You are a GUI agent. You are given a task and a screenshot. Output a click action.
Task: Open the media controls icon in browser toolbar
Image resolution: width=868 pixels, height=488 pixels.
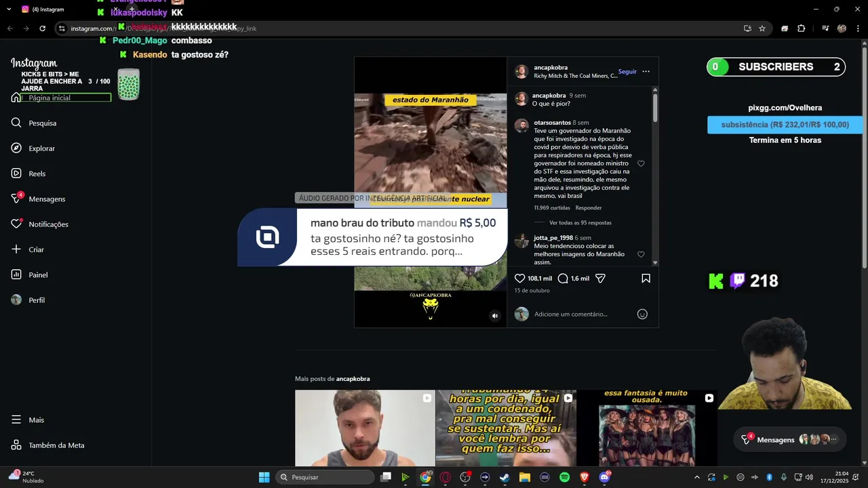825,28
